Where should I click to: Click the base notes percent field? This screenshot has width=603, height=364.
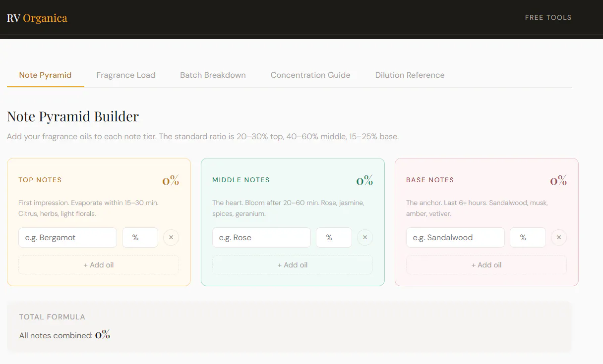tap(528, 238)
